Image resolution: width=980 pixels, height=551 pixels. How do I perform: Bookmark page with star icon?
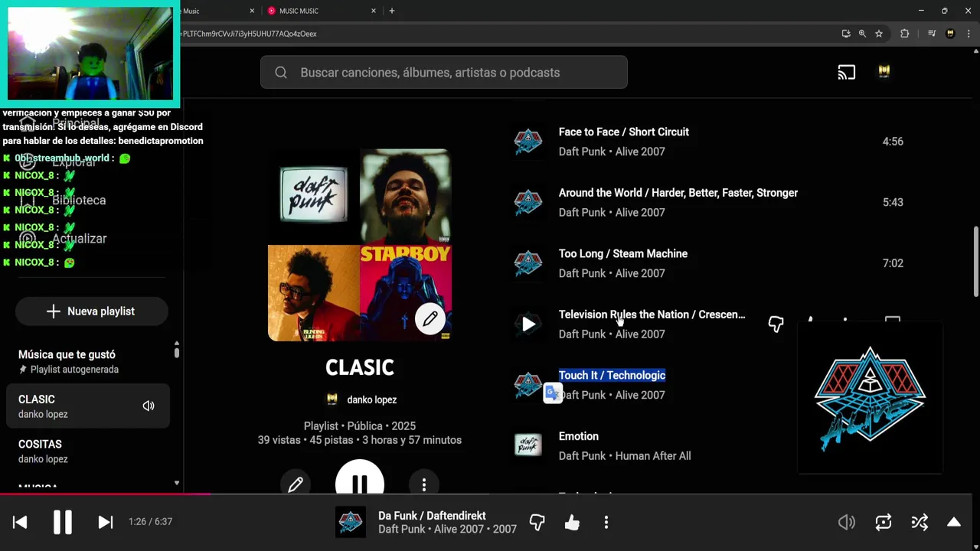pyautogui.click(x=879, y=34)
